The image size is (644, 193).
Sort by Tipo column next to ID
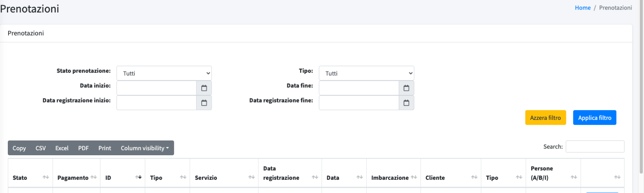[183, 177]
